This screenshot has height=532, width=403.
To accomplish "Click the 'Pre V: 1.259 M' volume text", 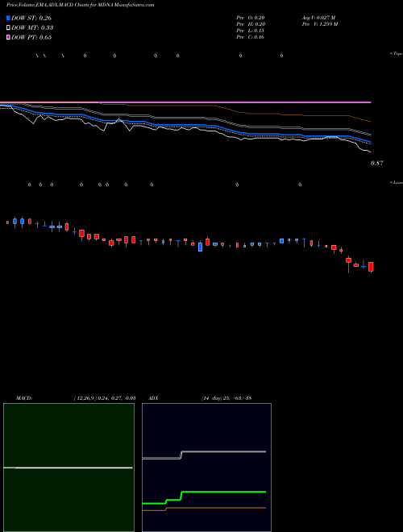I will pos(319,24).
